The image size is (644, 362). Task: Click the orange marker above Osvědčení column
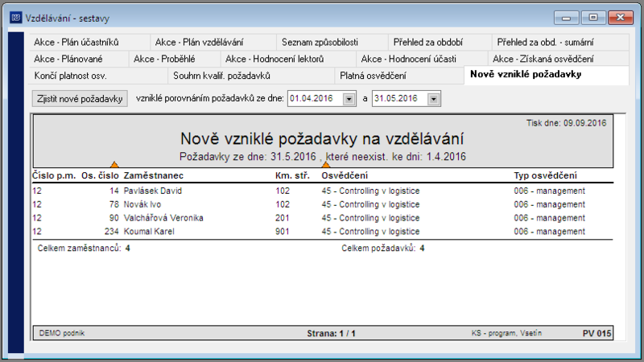pos(326,165)
